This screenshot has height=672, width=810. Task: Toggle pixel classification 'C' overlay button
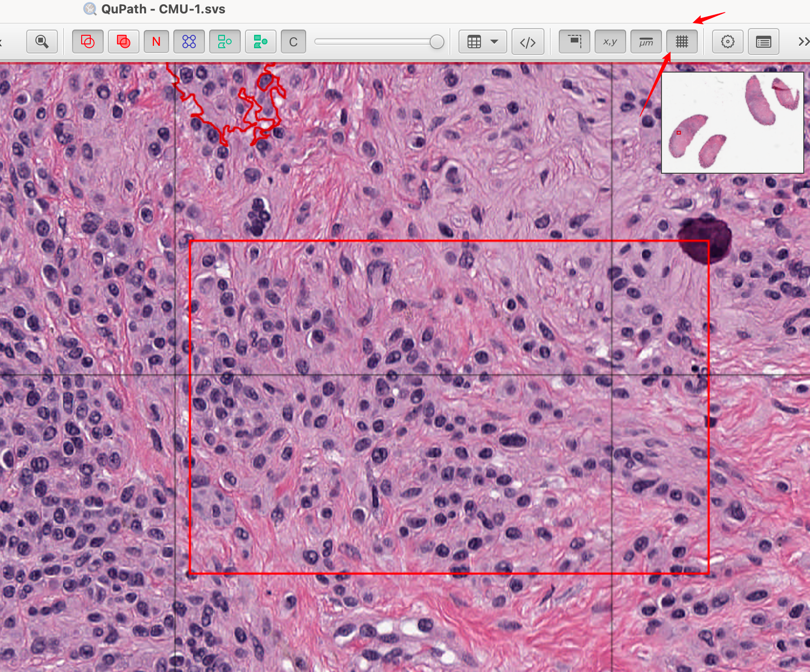click(293, 42)
